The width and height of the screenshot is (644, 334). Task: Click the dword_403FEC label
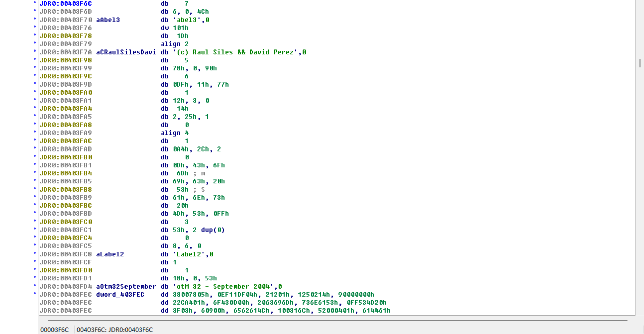point(120,295)
